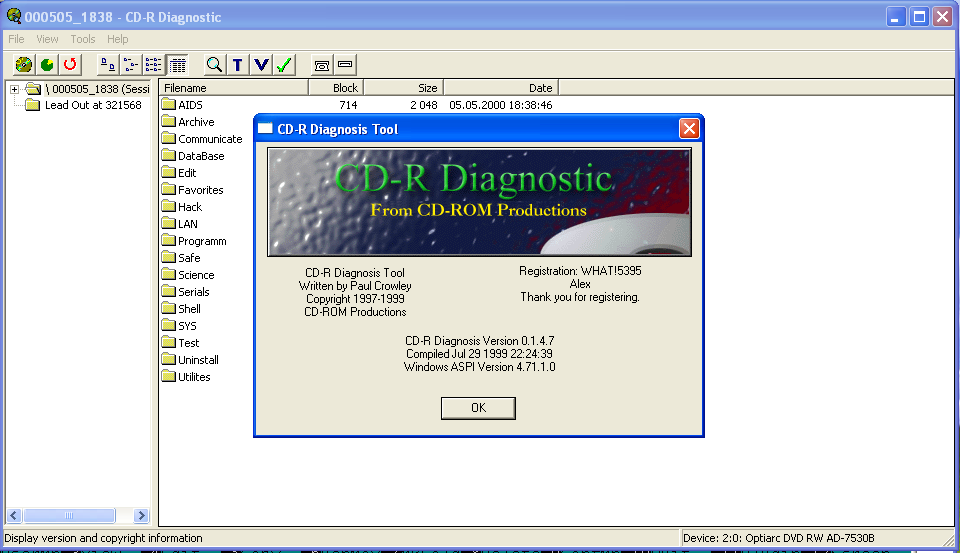960x553 pixels.
Task: Click the red refresh arrow icon
Action: click(x=70, y=64)
